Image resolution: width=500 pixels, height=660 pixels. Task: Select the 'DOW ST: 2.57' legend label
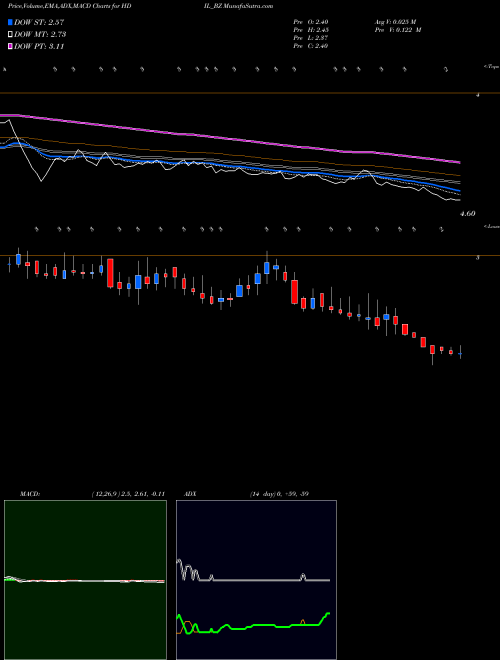pos(39,22)
